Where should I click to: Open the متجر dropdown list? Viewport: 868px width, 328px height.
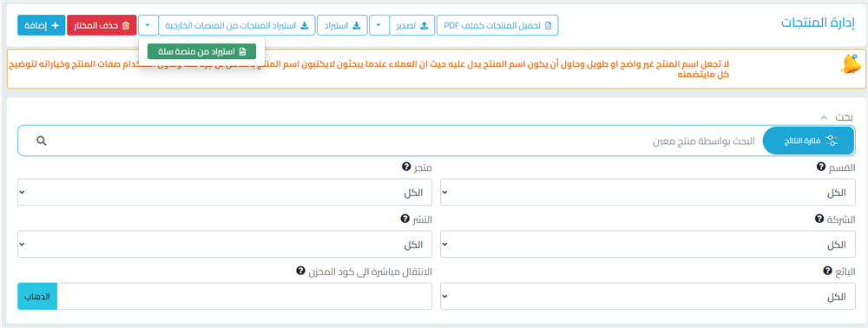(x=225, y=192)
